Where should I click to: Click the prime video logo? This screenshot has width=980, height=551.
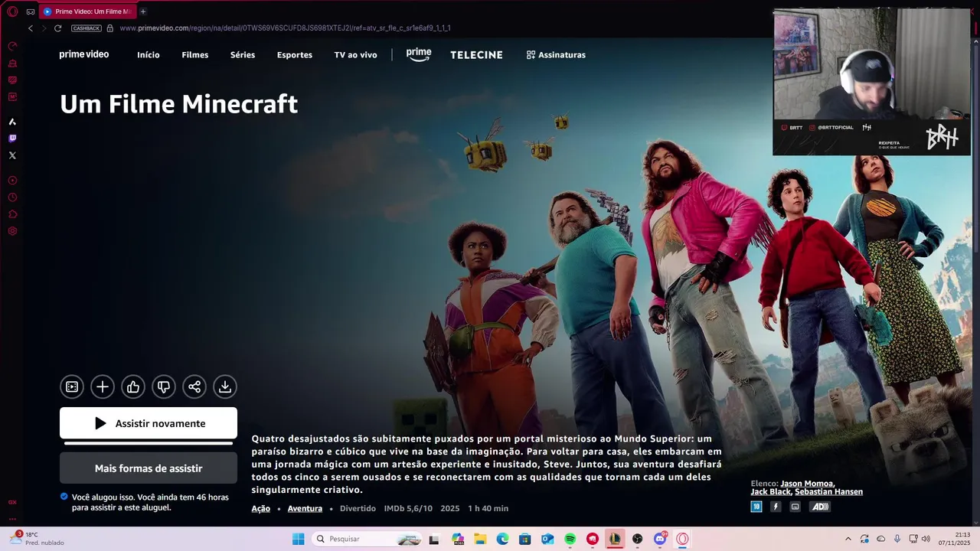[84, 54]
